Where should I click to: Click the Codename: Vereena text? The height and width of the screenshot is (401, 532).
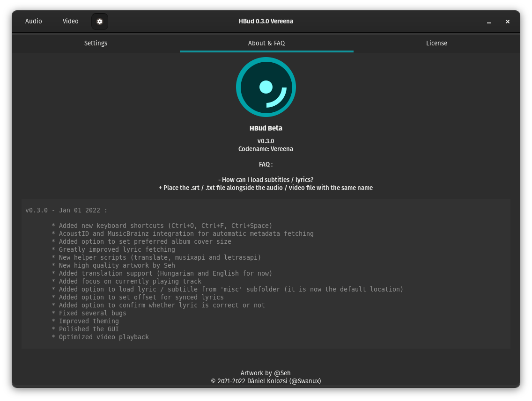pyautogui.click(x=266, y=149)
